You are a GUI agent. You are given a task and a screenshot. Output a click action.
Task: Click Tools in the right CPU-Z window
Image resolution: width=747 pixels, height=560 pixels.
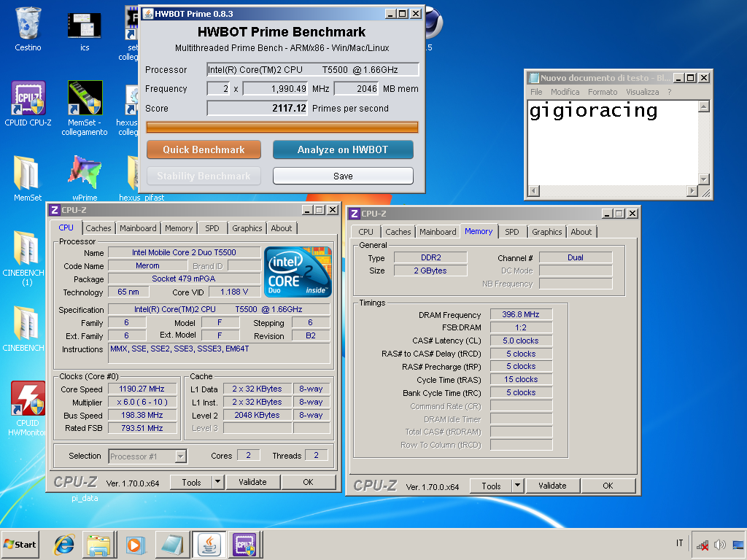coord(491,486)
